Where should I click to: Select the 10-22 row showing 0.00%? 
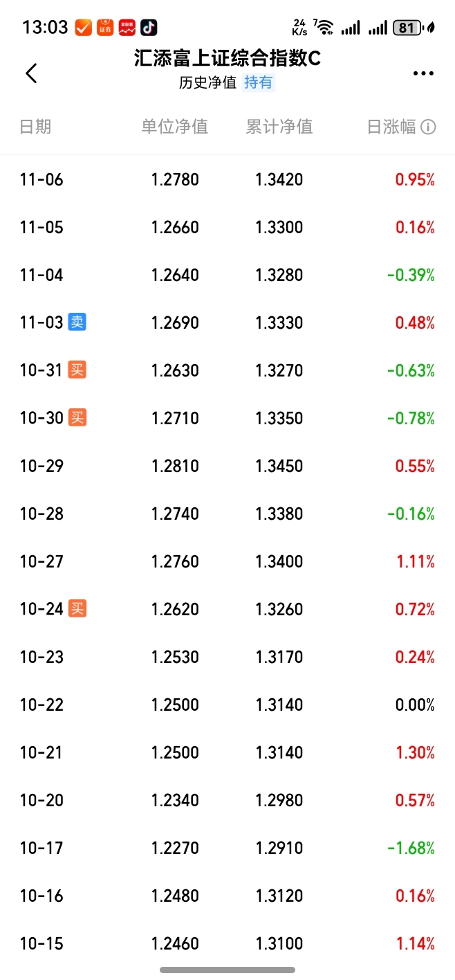click(228, 705)
